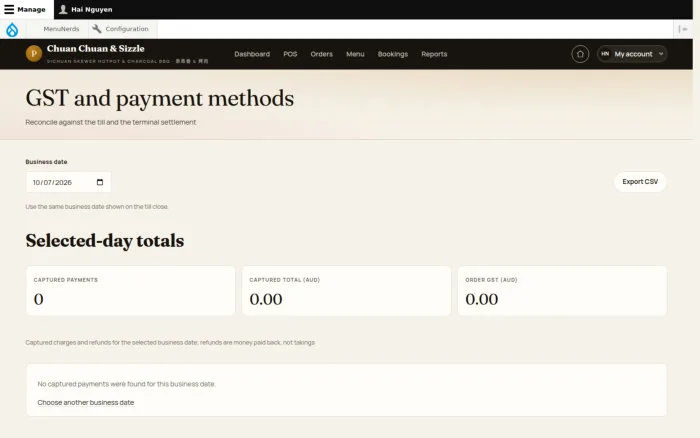Select the Order GST (AUD) value 0.00
Image resolution: width=700 pixels, height=438 pixels.
[482, 299]
